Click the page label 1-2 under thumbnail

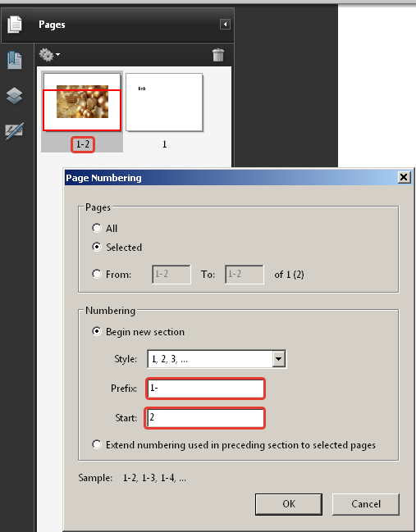coord(83,144)
